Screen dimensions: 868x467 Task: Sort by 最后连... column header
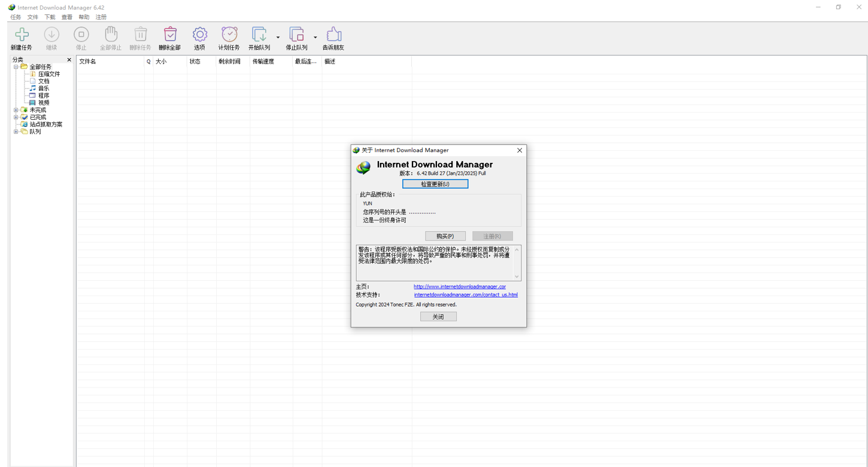point(307,62)
